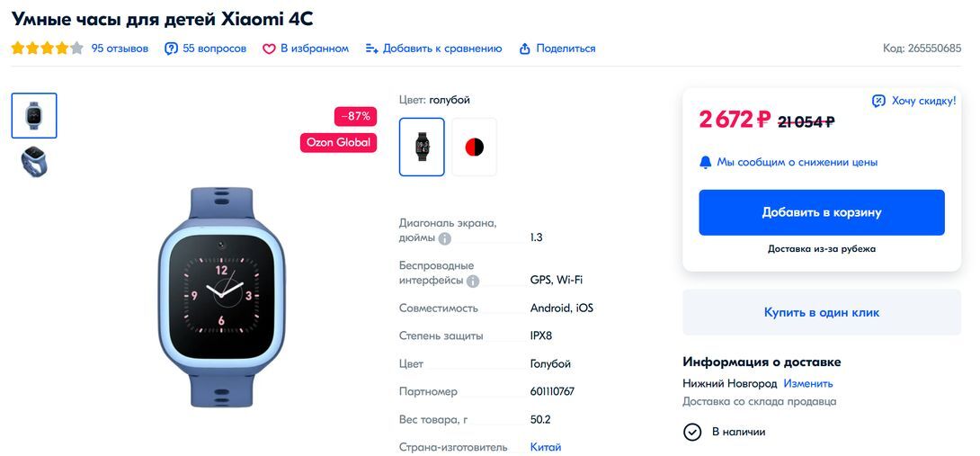The image size is (980, 456).
Task: Click the star rating icons
Action: [47, 49]
